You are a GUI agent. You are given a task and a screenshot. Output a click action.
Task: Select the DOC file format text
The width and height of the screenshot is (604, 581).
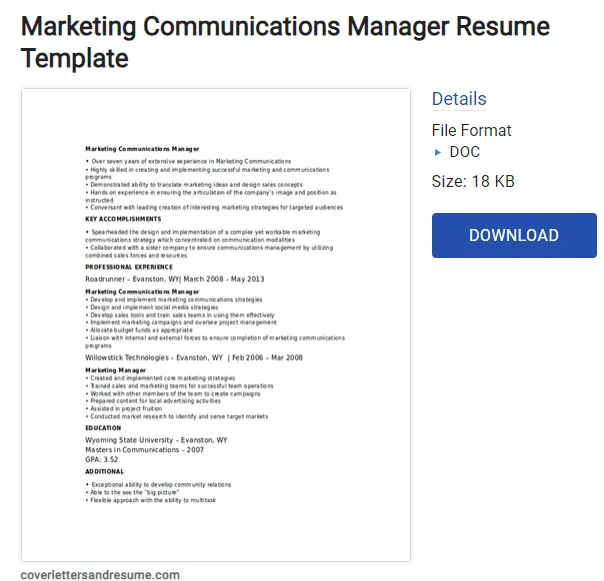pyautogui.click(x=465, y=152)
